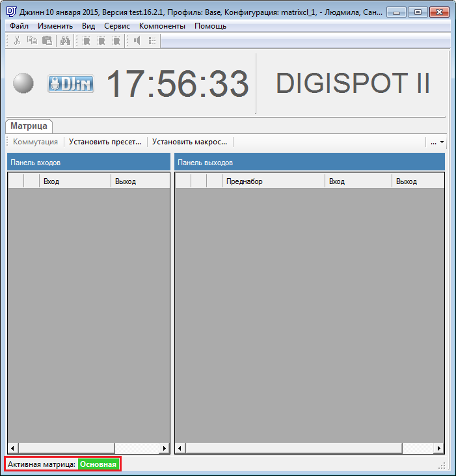
Task: Click the Выход column header in outputs panel
Action: [x=418, y=181]
